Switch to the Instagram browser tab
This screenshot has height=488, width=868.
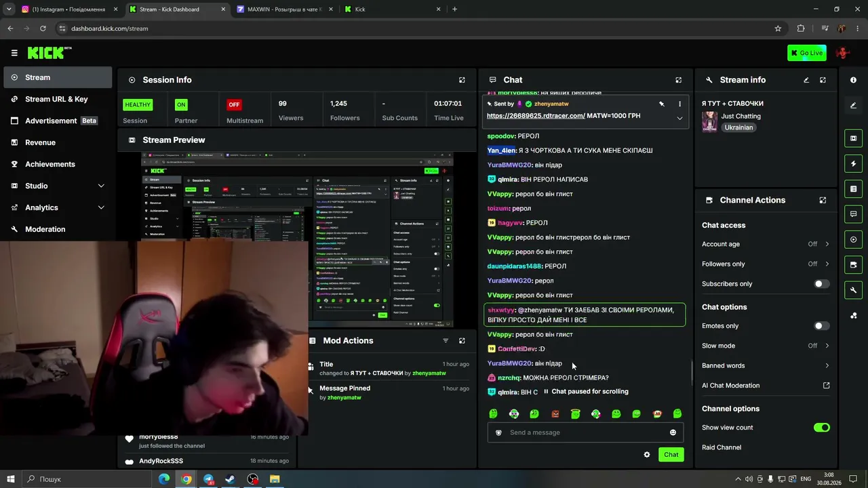(x=69, y=9)
